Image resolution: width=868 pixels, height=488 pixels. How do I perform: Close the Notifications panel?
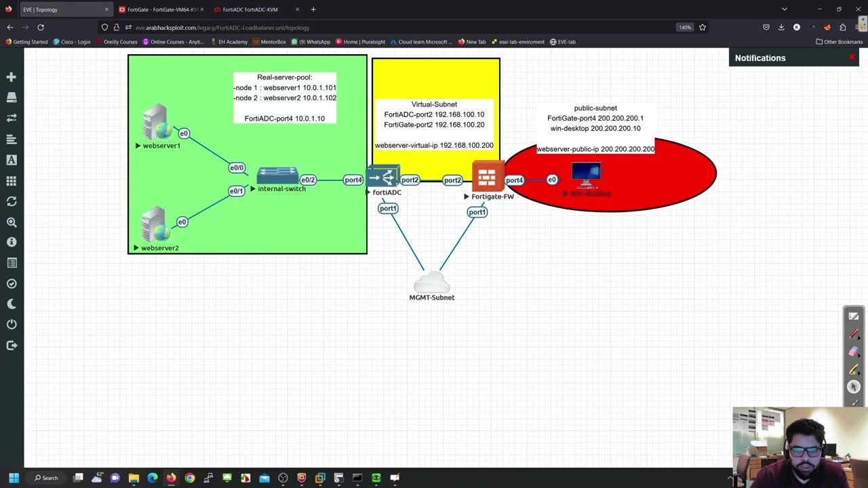(852, 58)
